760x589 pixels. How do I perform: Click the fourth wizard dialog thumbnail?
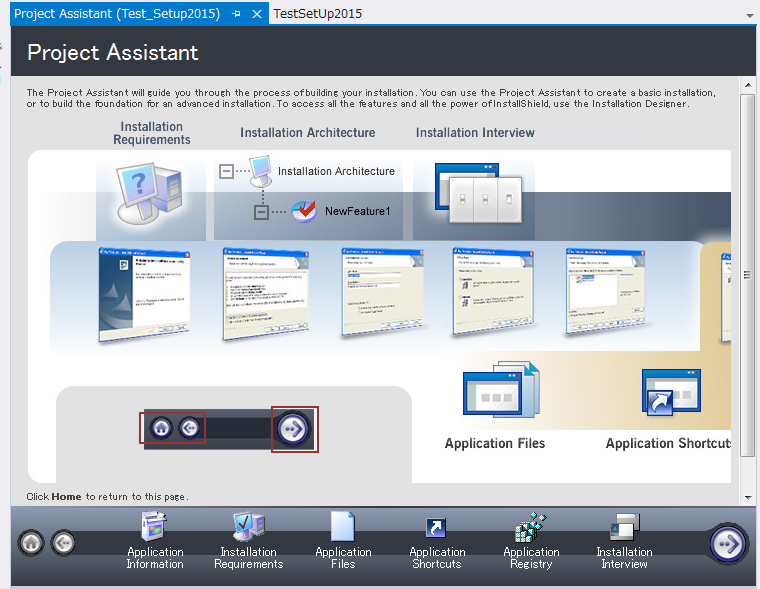[493, 291]
